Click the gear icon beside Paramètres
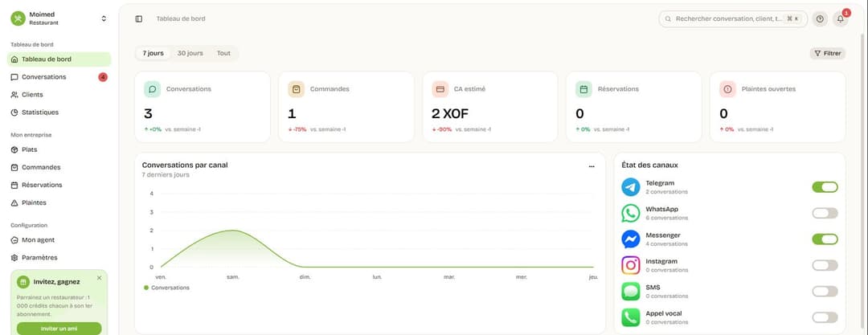Image resolution: width=868 pixels, height=335 pixels. tap(14, 258)
